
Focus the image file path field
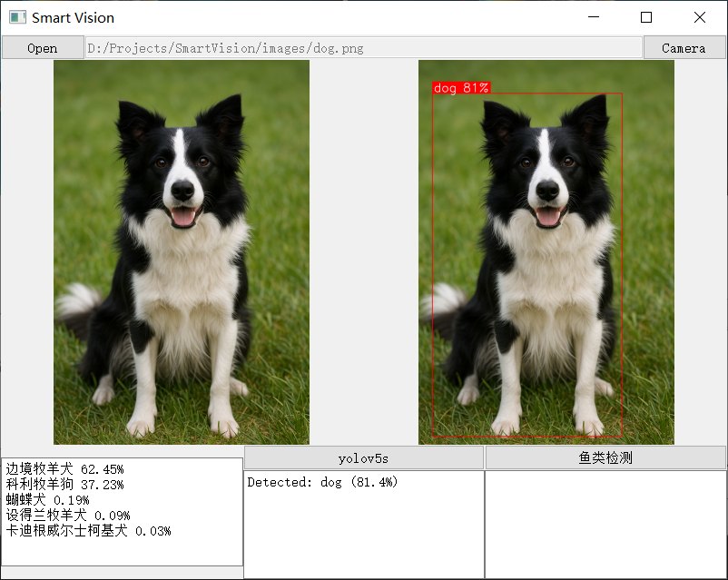[363, 48]
